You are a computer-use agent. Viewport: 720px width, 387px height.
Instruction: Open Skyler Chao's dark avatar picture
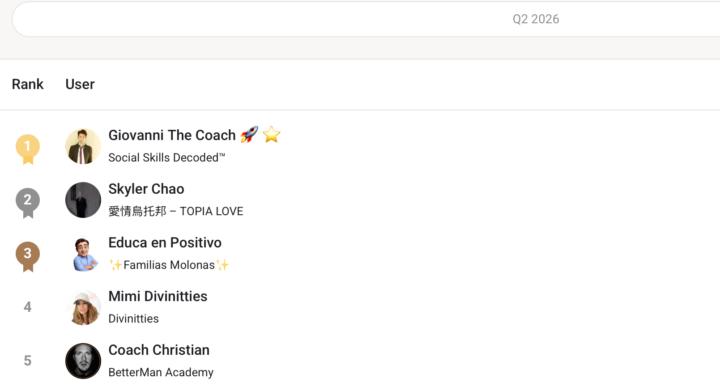pos(83,200)
